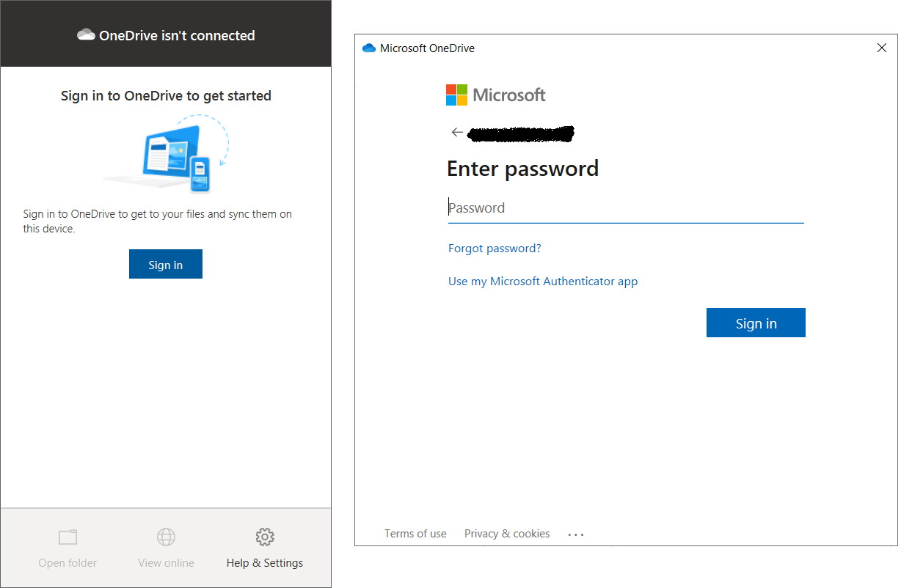Select the Open folder icon
This screenshot has width=912, height=588.
[68, 537]
